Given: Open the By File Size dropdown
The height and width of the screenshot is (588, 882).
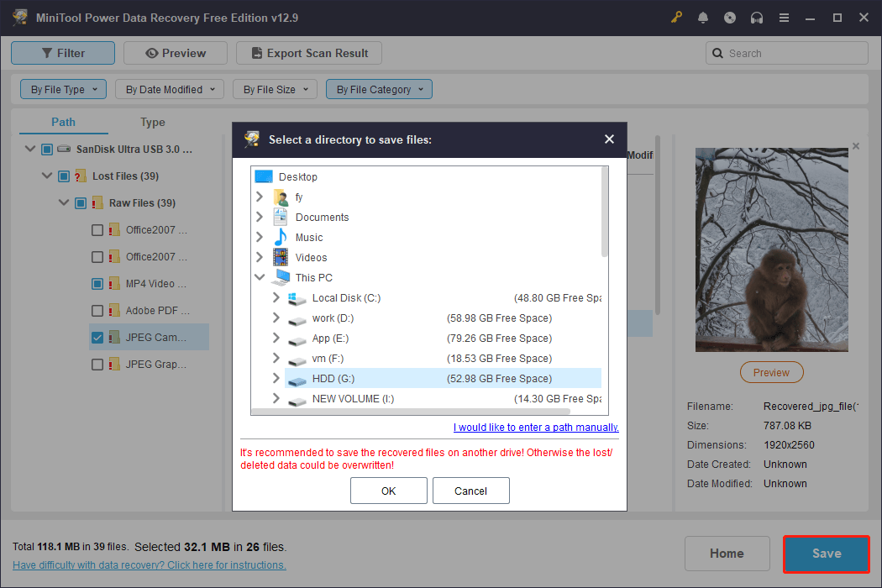Looking at the screenshot, I should click(275, 90).
